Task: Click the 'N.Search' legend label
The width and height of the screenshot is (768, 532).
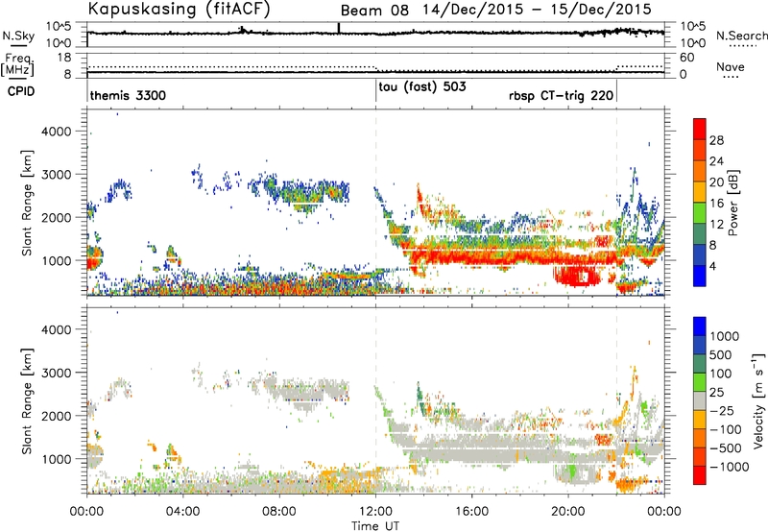Action: pos(741,36)
